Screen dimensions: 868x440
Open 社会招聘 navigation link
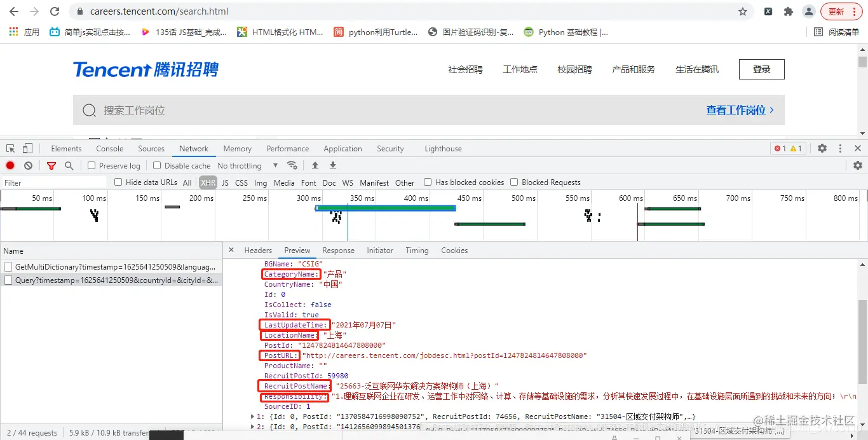(465, 69)
